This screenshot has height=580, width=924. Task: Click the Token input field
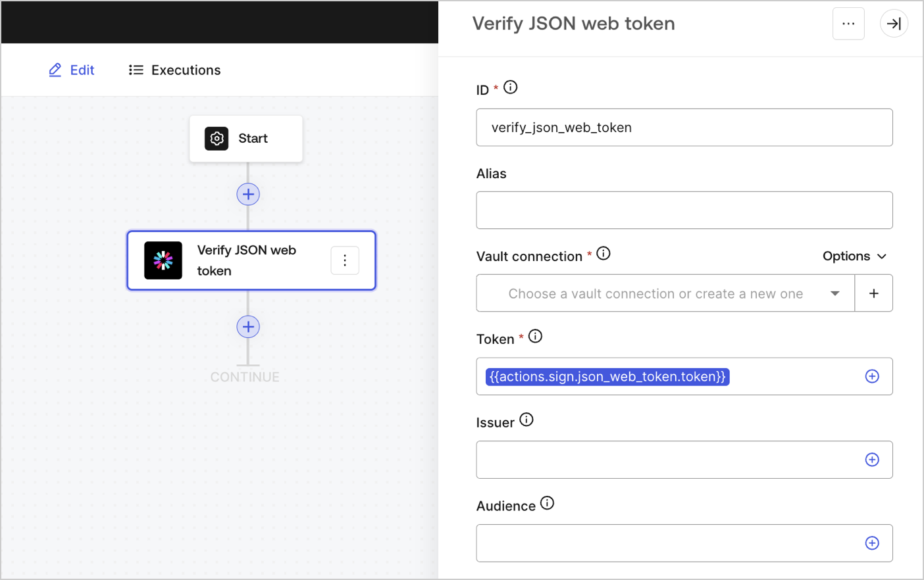(x=684, y=377)
